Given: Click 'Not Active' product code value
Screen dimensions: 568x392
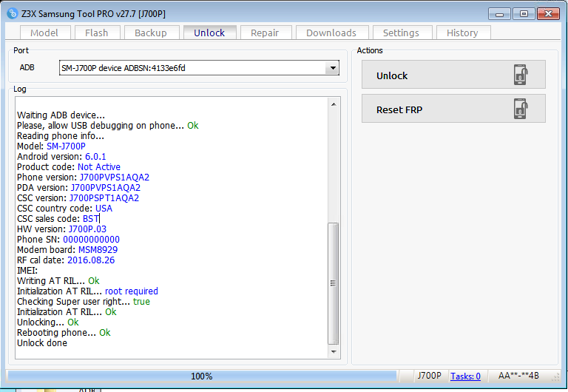Looking at the screenshot, I should click(99, 166).
